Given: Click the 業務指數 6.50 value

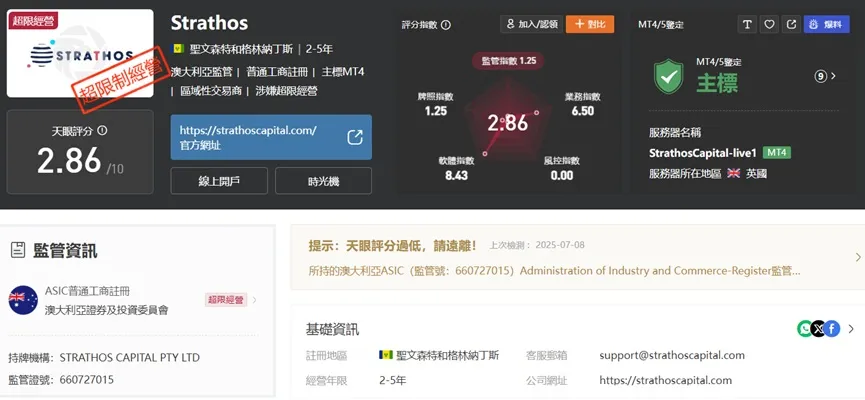Looking at the screenshot, I should coord(583,111).
